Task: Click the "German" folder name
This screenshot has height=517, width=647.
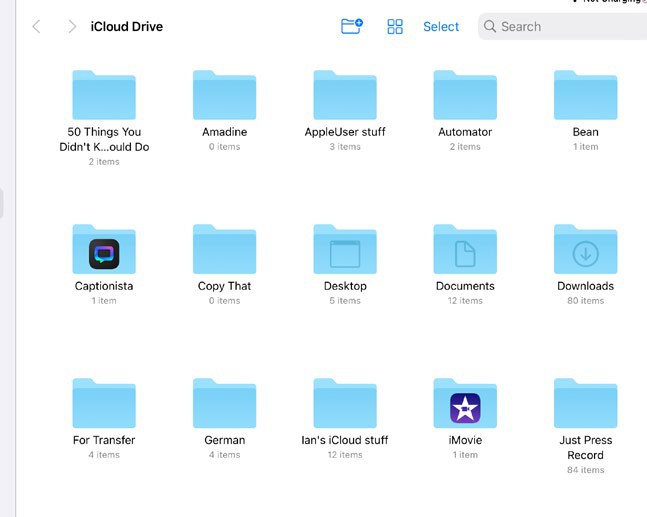Action: [224, 440]
